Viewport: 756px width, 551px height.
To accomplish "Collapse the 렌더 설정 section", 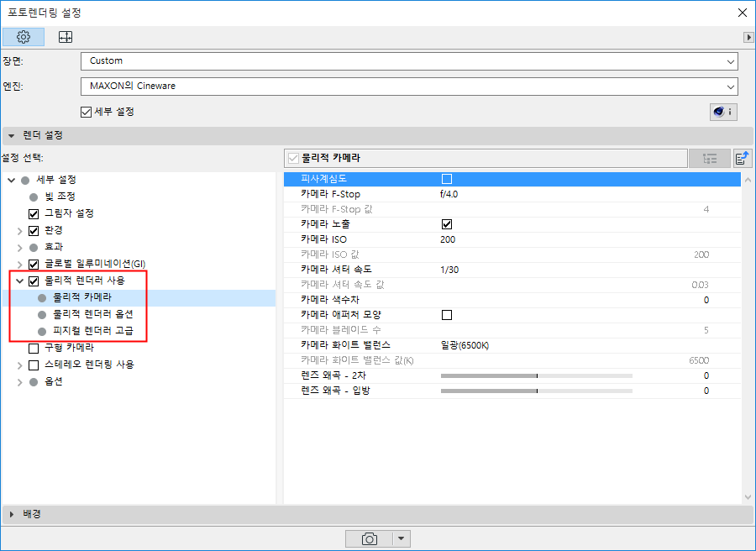I will [11, 136].
